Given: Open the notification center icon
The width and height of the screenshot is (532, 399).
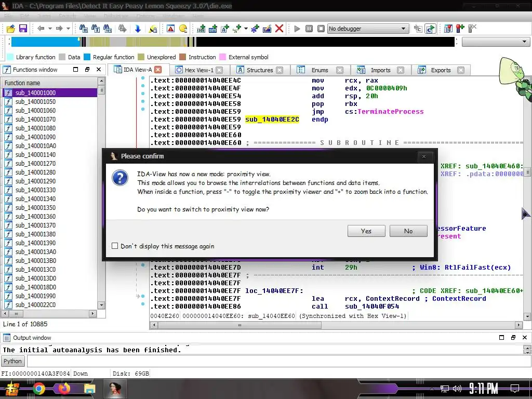Looking at the screenshot, I should [x=515, y=389].
